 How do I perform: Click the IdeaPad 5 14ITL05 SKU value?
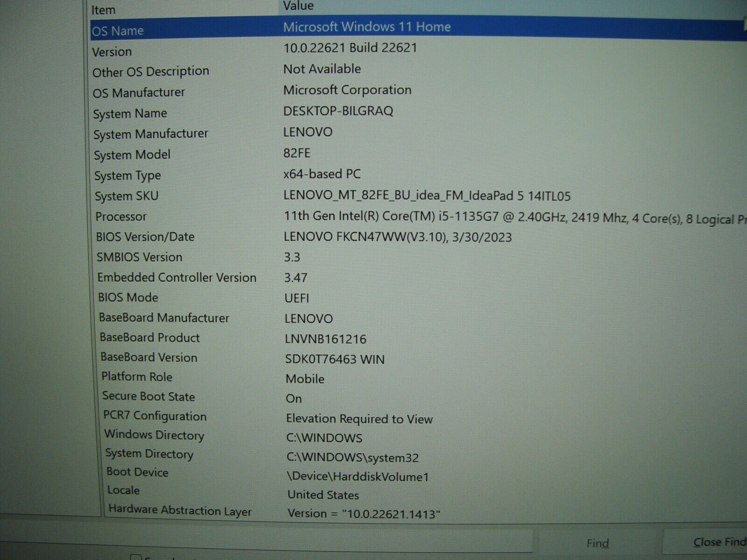[x=427, y=196]
